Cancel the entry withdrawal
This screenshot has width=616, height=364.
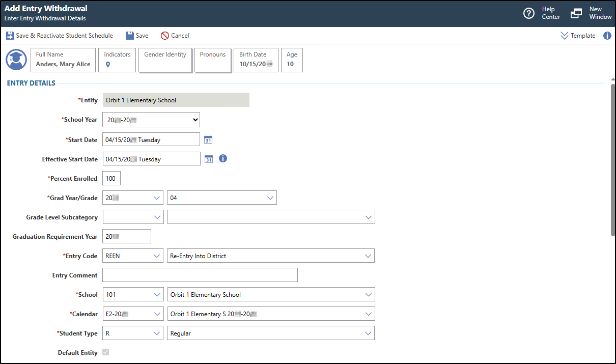point(175,35)
